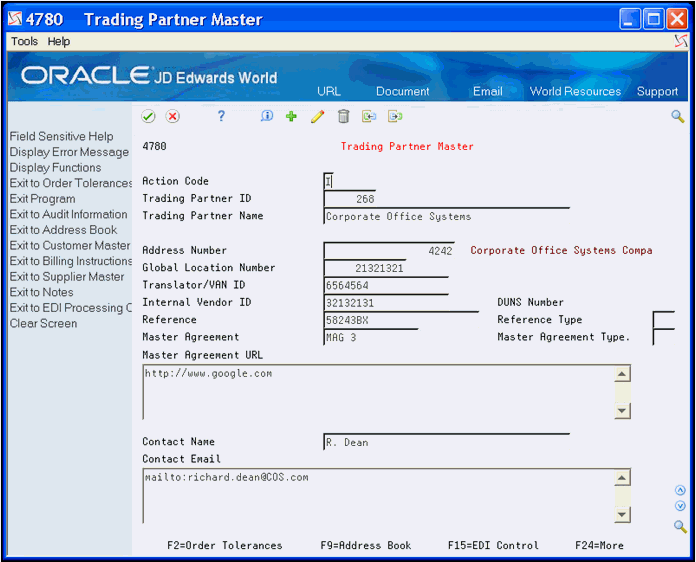Click the Trading Partner ID field
This screenshot has height=562, width=696.
[350, 198]
